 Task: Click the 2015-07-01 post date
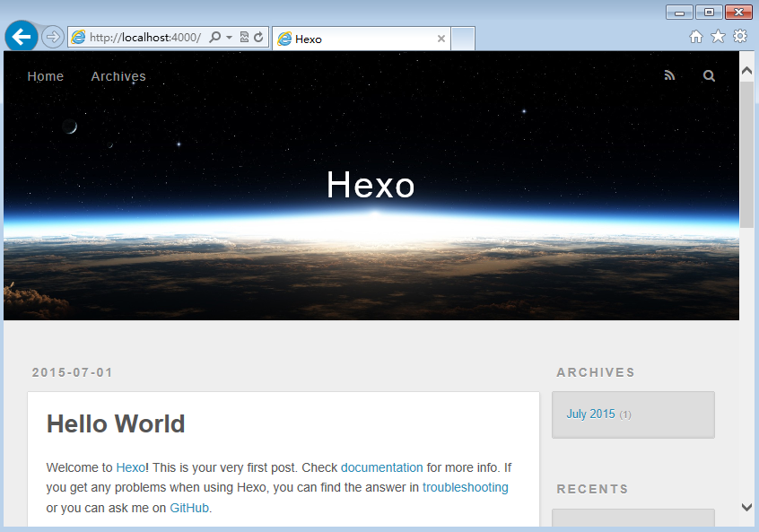pos(72,372)
